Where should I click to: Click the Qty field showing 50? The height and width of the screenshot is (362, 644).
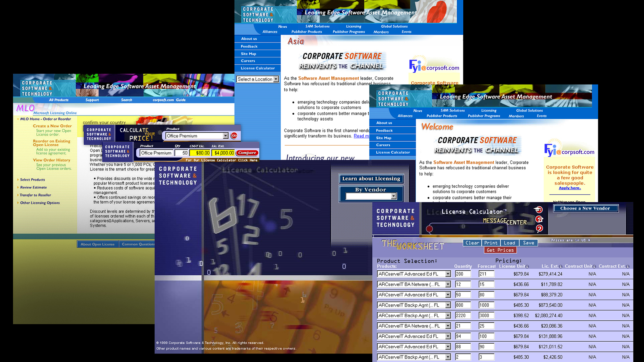point(181,153)
